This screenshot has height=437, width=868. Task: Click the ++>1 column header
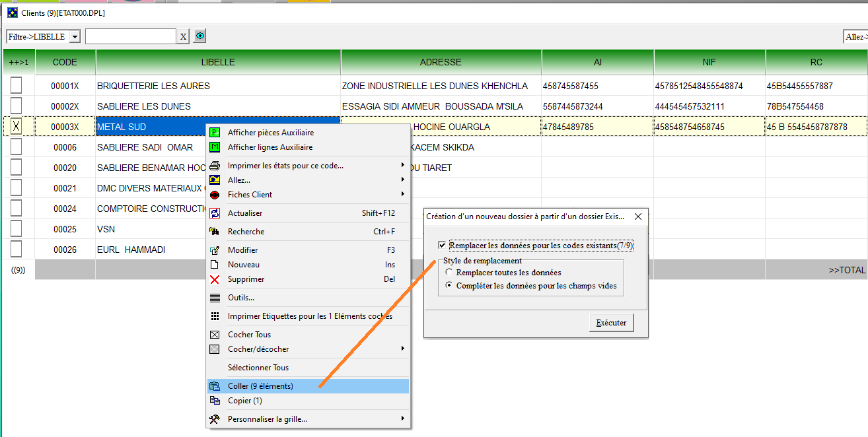19,63
